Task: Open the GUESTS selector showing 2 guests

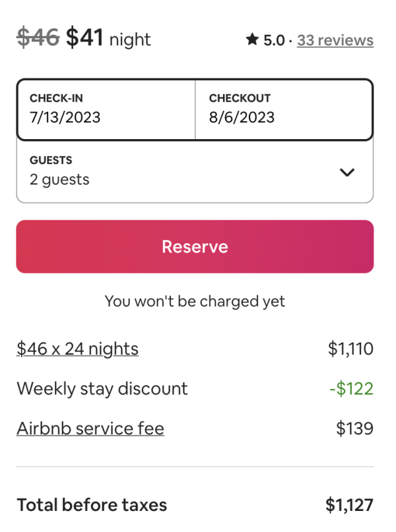Action: coord(178,171)
